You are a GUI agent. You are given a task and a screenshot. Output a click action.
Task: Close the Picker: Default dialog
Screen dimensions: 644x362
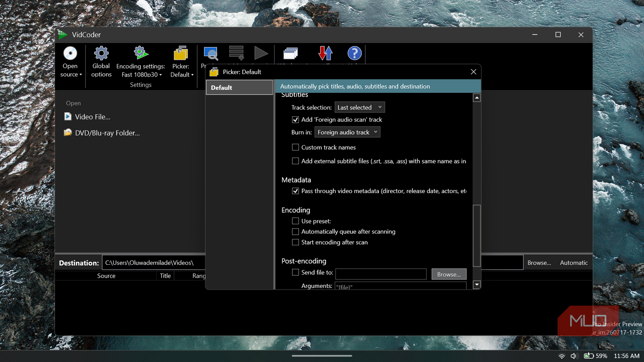pos(473,72)
